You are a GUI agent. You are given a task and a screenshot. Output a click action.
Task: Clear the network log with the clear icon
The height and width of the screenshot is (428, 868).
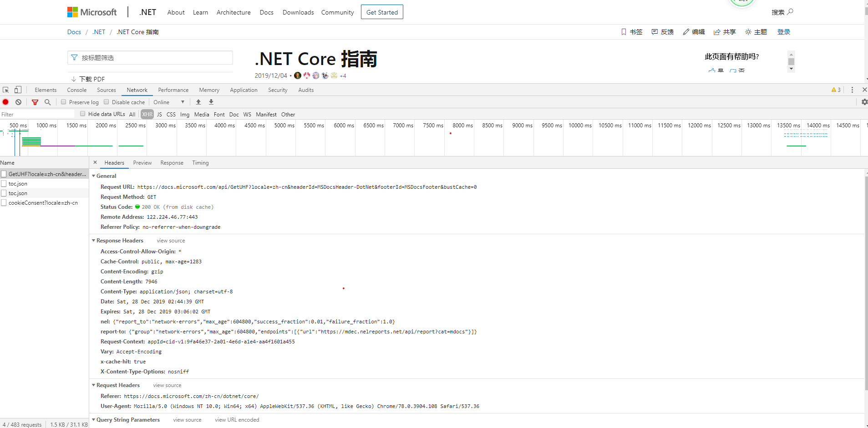[x=18, y=102]
